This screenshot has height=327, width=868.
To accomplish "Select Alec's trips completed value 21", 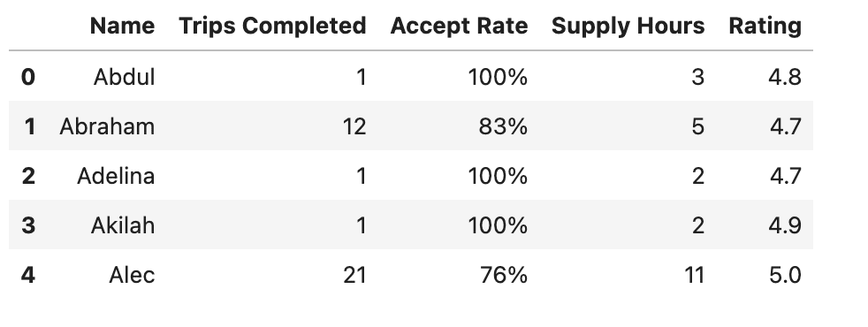I will 354,275.
